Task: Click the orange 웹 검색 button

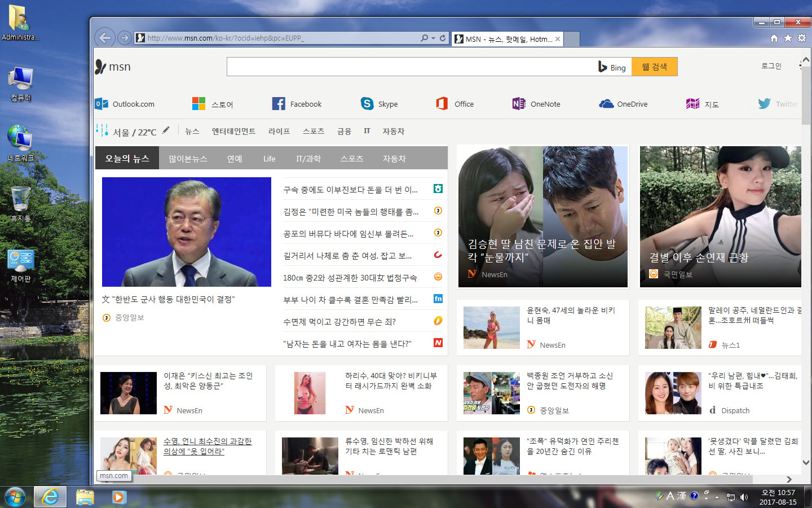Action: [654, 67]
